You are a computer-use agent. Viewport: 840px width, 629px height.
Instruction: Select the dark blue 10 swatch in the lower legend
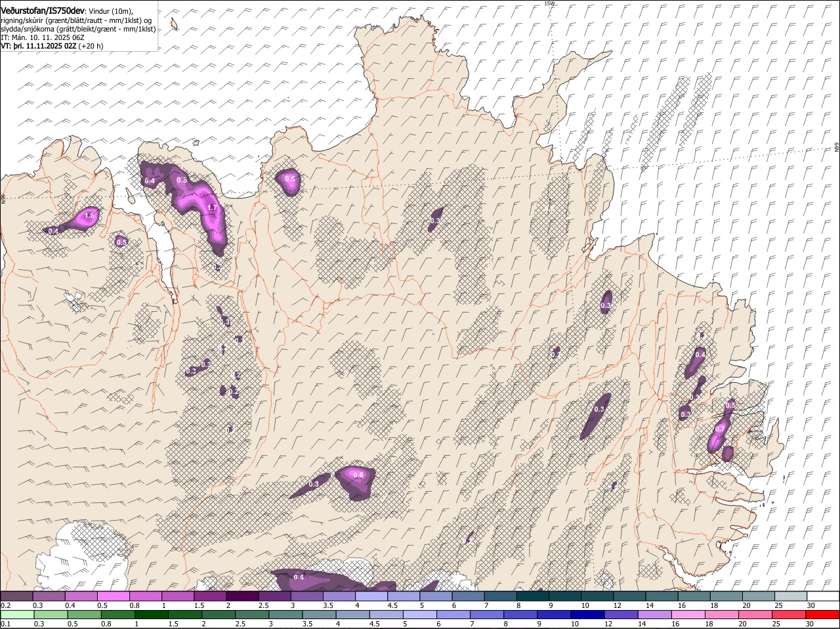[589, 615]
